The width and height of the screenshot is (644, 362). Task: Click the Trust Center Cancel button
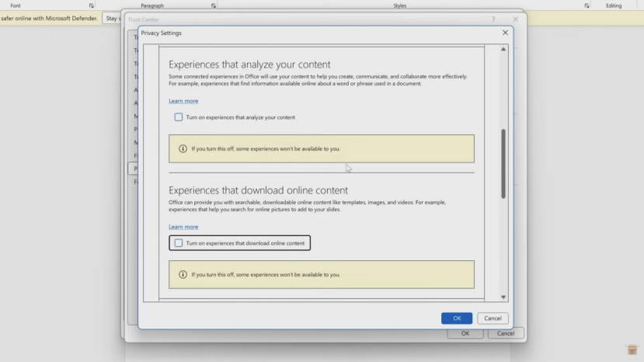(505, 333)
